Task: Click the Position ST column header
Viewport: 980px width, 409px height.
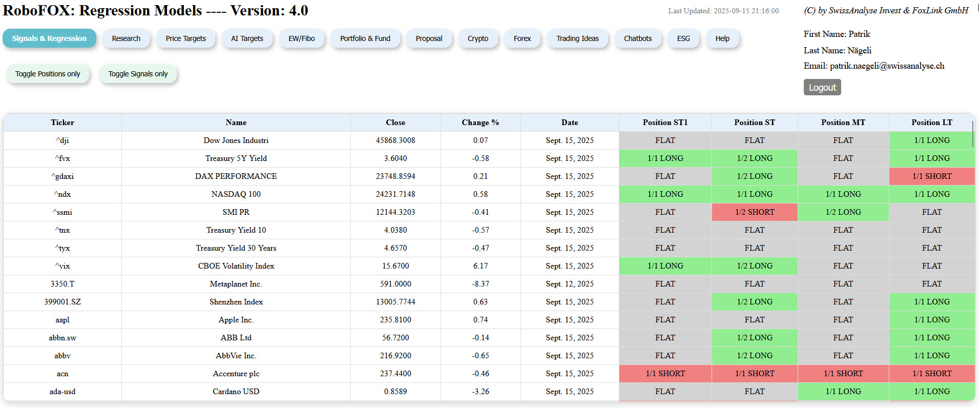Action: pyautogui.click(x=755, y=122)
